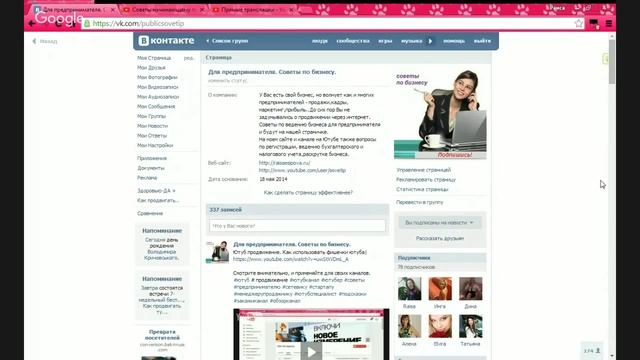Open 'Мои Ответы' in the sidebar

click(x=152, y=136)
